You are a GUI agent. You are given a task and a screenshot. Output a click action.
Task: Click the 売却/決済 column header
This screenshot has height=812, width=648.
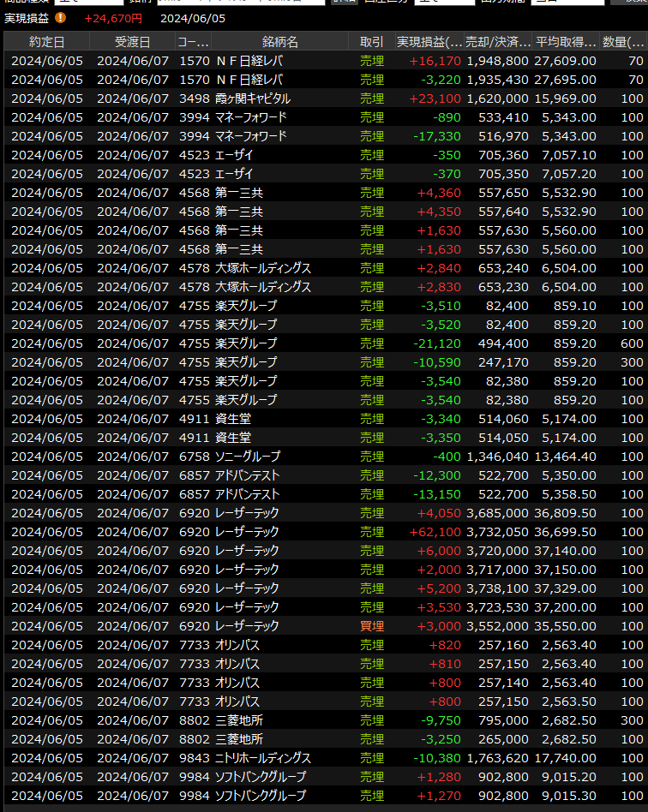click(497, 42)
